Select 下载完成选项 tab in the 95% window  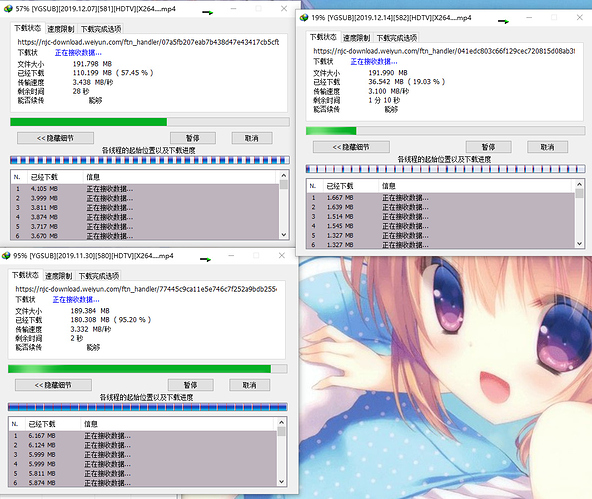tap(99, 276)
